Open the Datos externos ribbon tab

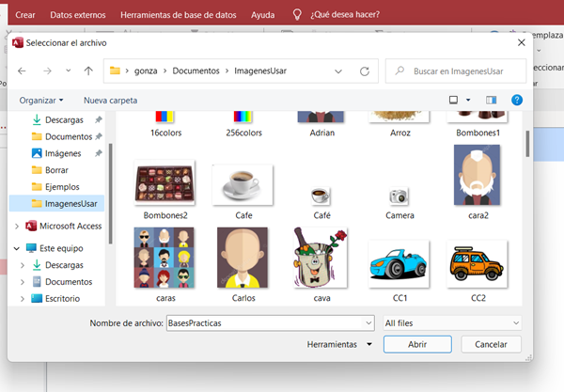point(78,15)
